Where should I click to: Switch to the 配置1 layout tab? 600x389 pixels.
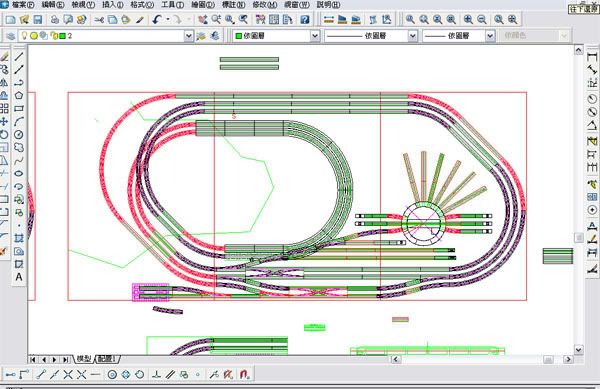[x=107, y=359]
